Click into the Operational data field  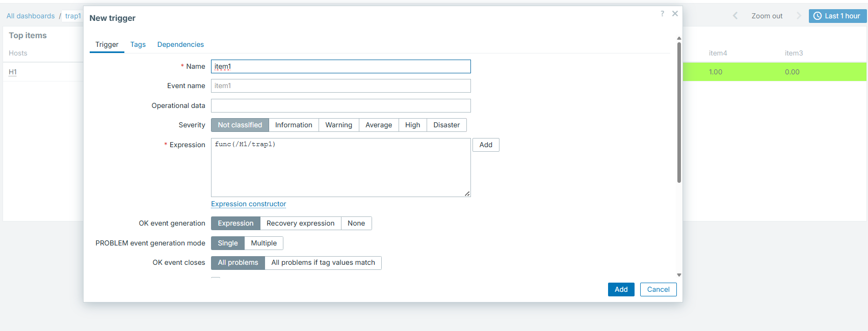coord(340,106)
